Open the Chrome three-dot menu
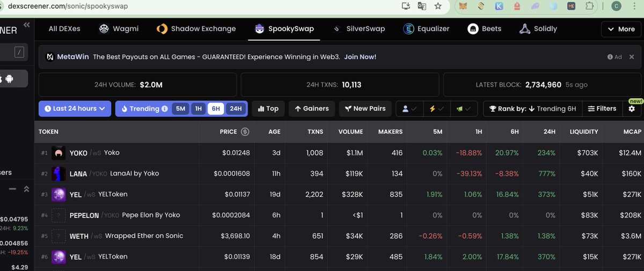 pyautogui.click(x=635, y=6)
